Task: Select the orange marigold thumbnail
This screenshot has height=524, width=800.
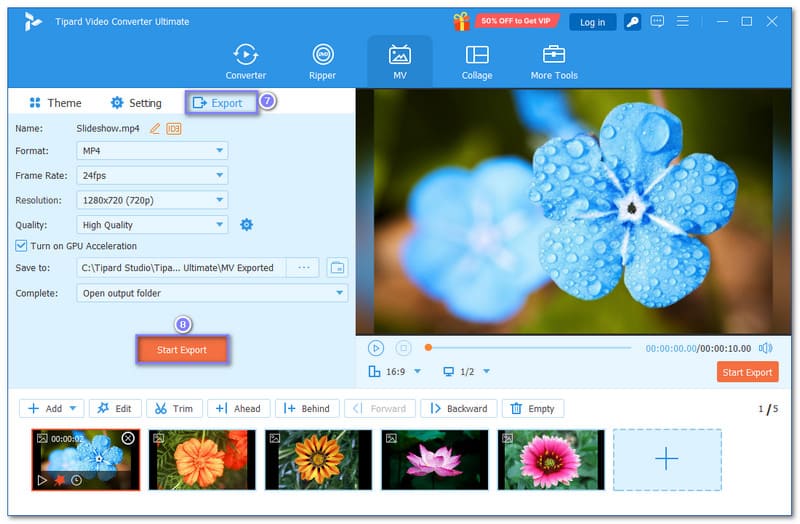Action: click(x=202, y=460)
